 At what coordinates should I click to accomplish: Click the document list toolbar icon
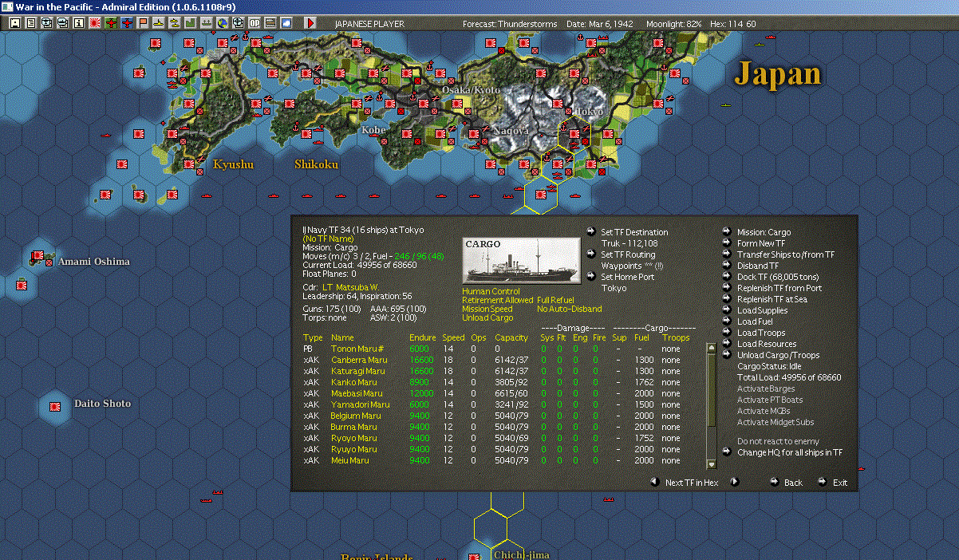(x=30, y=23)
